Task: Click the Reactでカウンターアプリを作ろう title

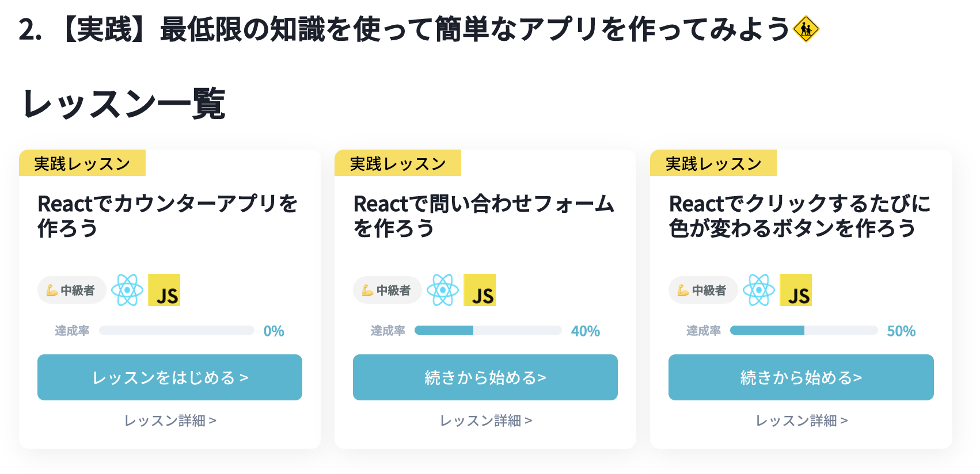Action: tap(167, 216)
